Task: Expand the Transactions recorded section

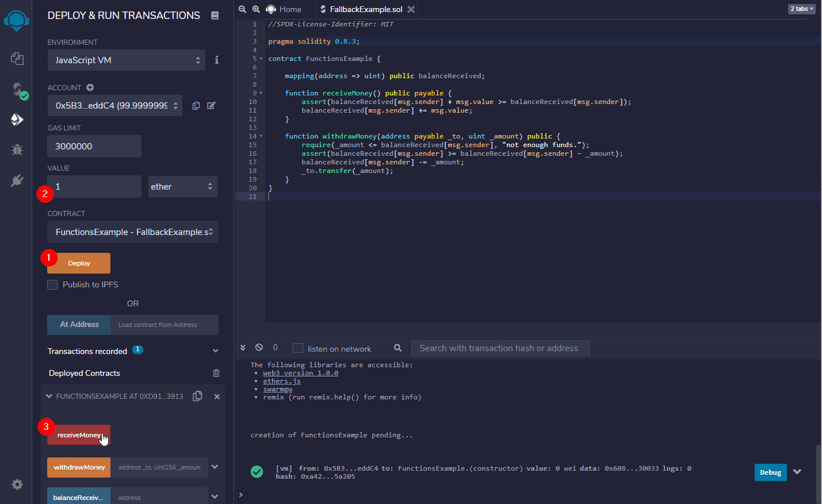Action: 215,351
